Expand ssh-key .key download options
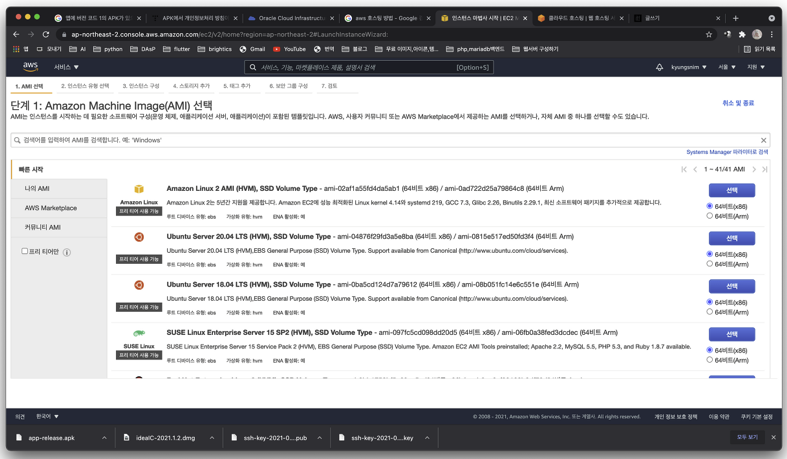This screenshot has width=787, height=459. tap(427, 437)
